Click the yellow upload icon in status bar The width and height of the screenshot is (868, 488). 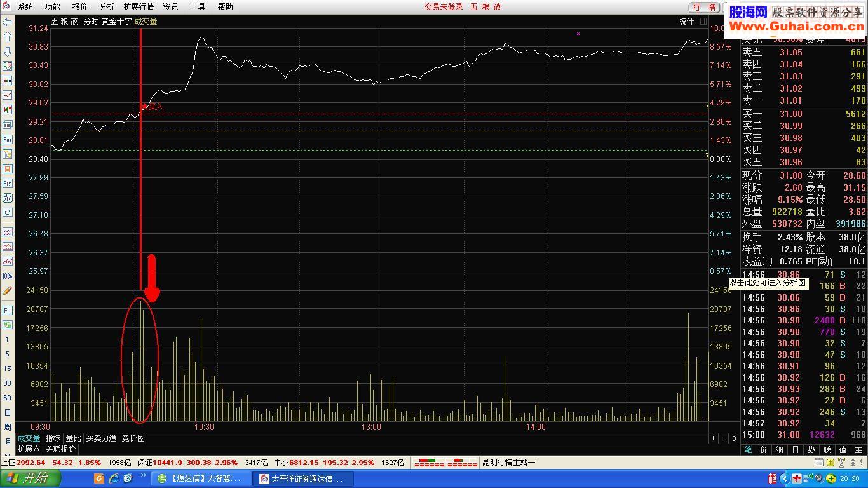[830, 463]
